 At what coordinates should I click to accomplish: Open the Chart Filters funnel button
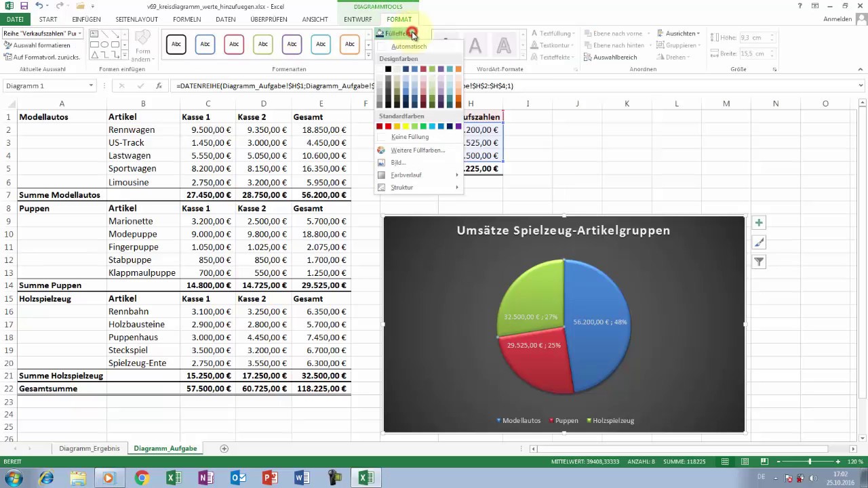759,262
